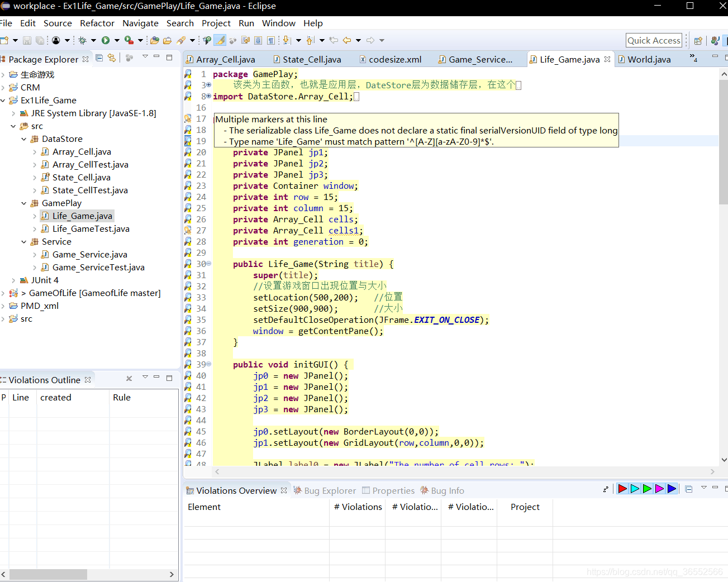This screenshot has height=582, width=728.
Task: Expand the JRE System Library node
Action: point(13,113)
